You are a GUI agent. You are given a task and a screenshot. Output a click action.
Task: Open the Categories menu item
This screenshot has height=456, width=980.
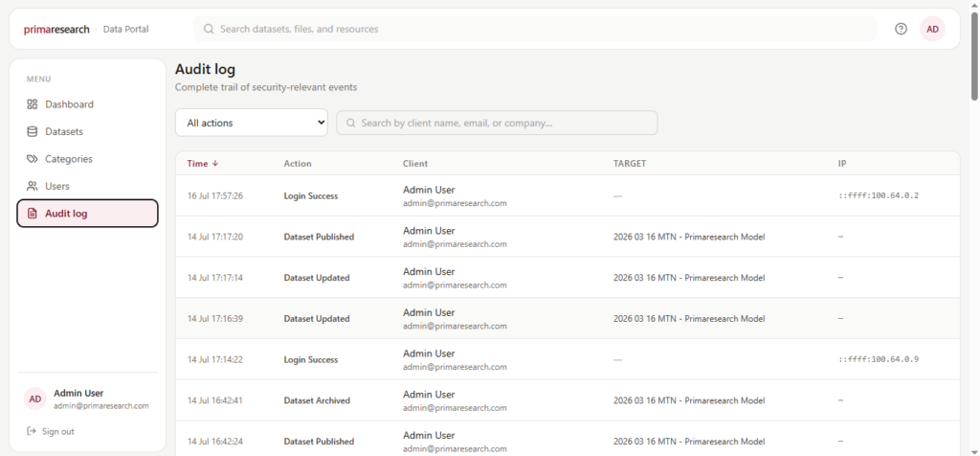(87, 159)
